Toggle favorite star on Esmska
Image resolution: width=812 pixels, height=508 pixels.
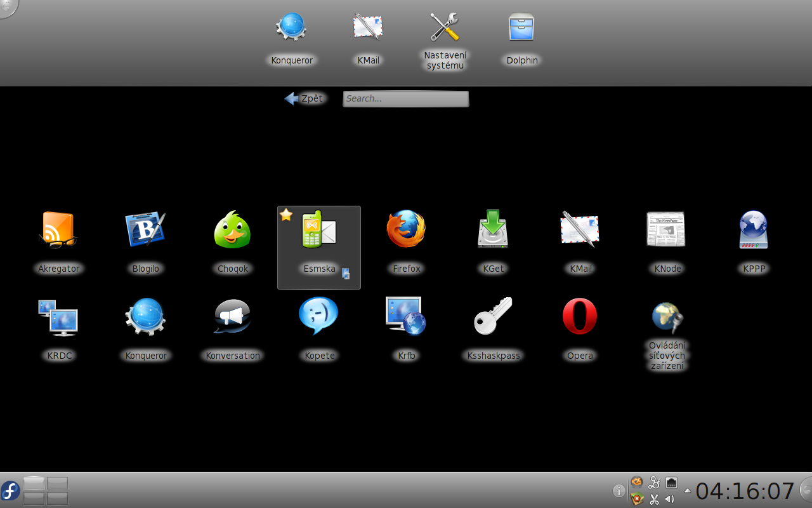(286, 215)
